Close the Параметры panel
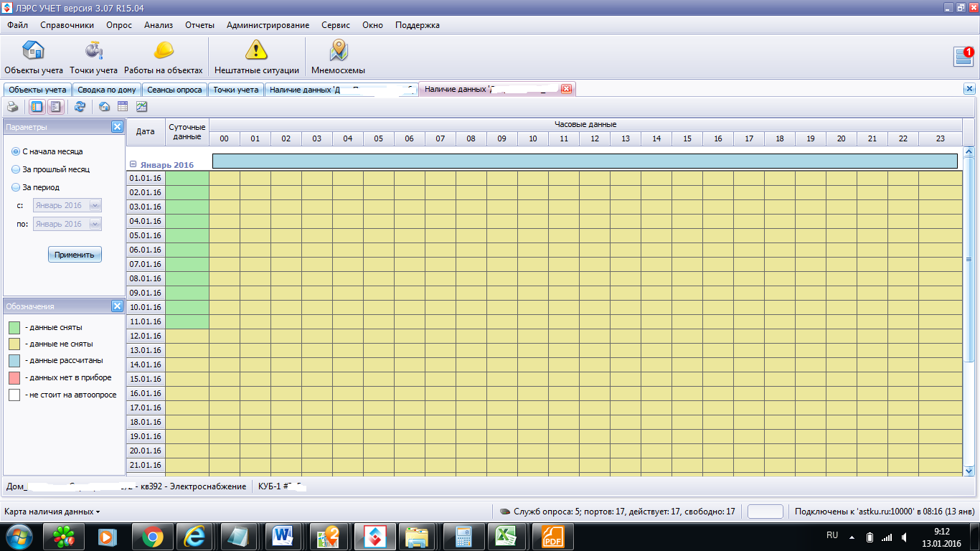The width and height of the screenshot is (980, 551). (117, 127)
